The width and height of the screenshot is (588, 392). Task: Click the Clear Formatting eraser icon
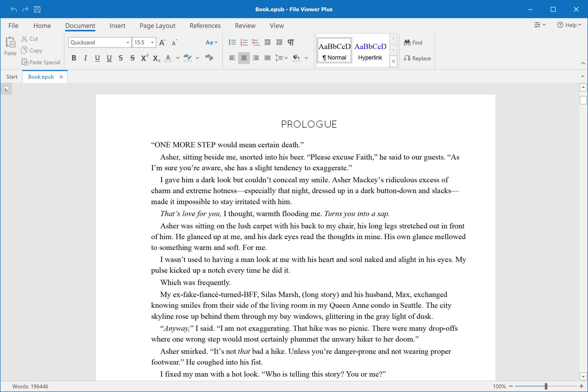pyautogui.click(x=209, y=58)
